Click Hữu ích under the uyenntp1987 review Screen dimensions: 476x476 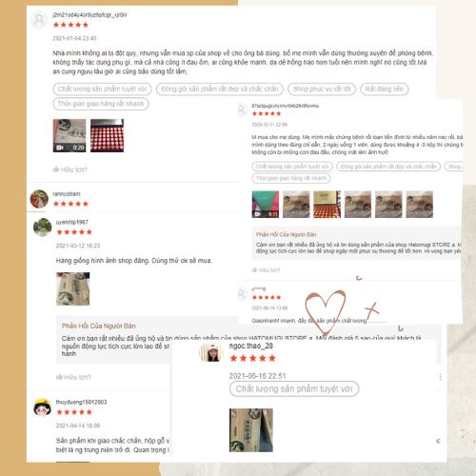pos(73,377)
